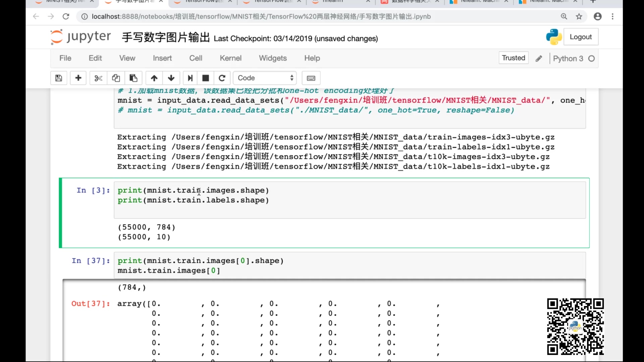Image resolution: width=644 pixels, height=362 pixels.
Task: Click into the In [37] code cell
Action: point(350,265)
